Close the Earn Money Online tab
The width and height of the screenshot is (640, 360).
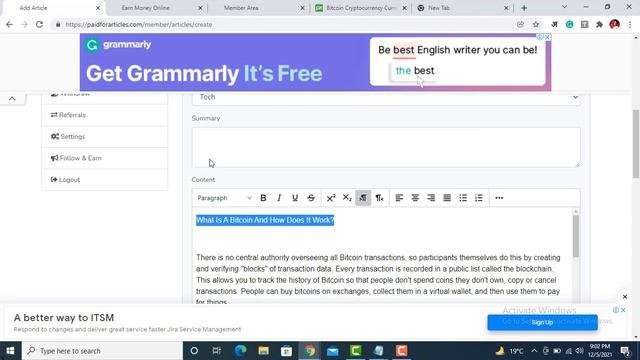pos(200,8)
